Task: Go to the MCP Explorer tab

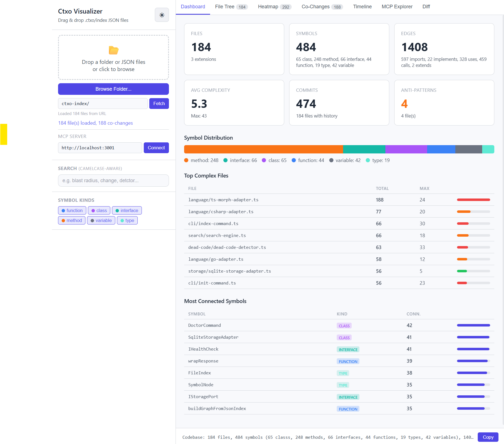Action: click(x=397, y=7)
